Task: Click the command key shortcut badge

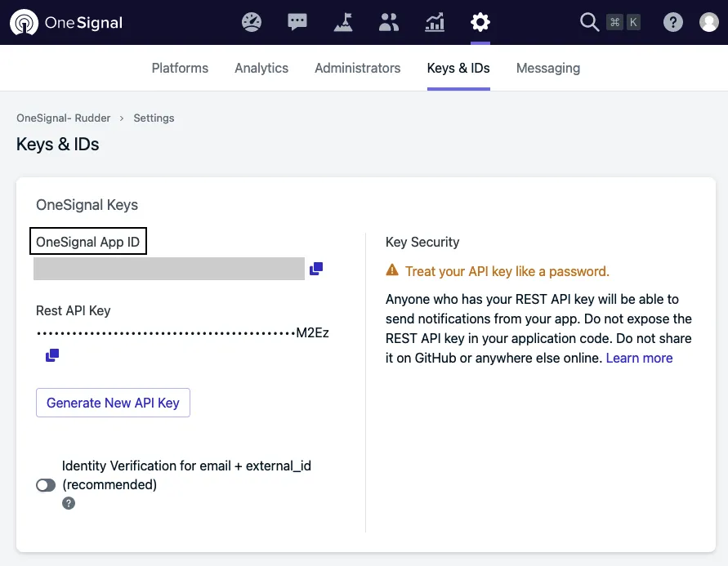Action: point(614,22)
